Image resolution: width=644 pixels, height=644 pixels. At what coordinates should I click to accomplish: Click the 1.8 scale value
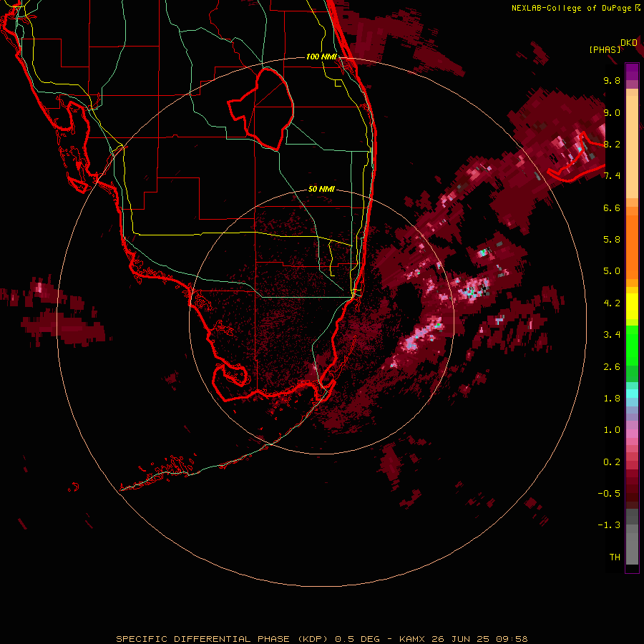pyautogui.click(x=612, y=399)
